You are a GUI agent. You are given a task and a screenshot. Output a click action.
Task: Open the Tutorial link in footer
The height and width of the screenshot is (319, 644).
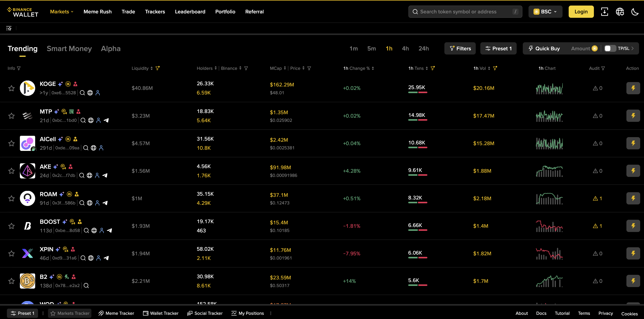pos(562,313)
